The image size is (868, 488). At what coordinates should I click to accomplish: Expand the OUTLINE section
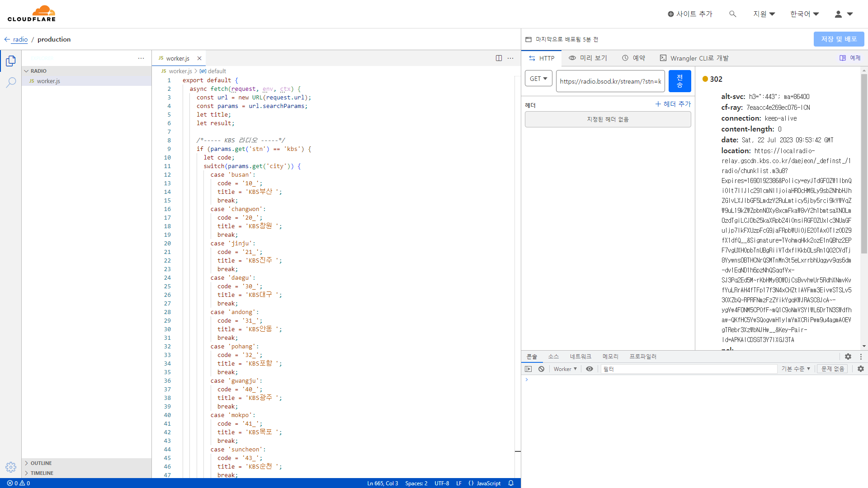pyautogui.click(x=41, y=463)
